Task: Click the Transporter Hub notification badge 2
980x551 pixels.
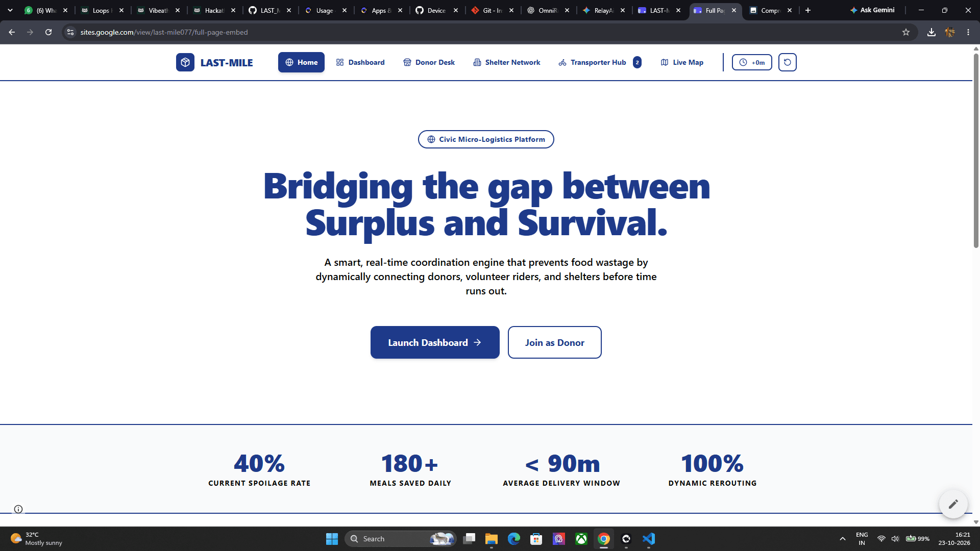Action: (x=637, y=62)
